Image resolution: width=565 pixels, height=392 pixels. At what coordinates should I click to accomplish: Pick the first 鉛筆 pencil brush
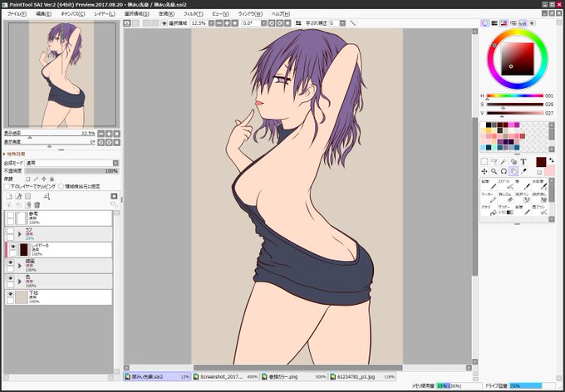(x=489, y=184)
